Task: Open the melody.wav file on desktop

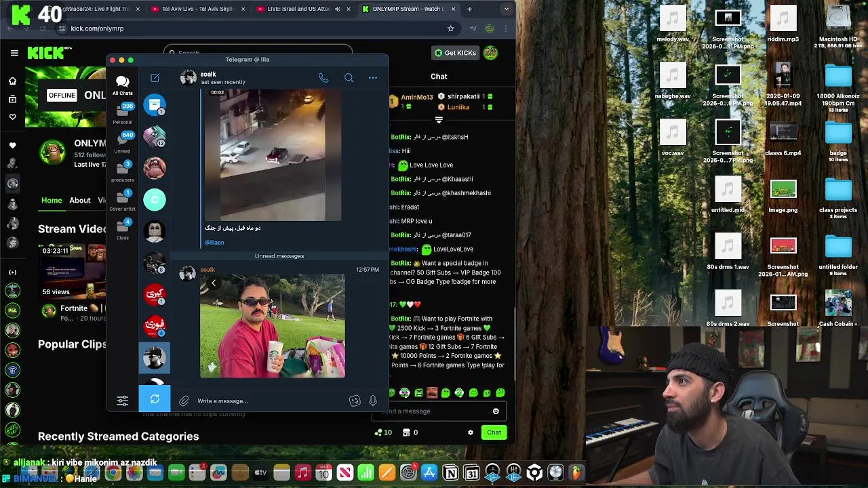Action: pyautogui.click(x=673, y=23)
